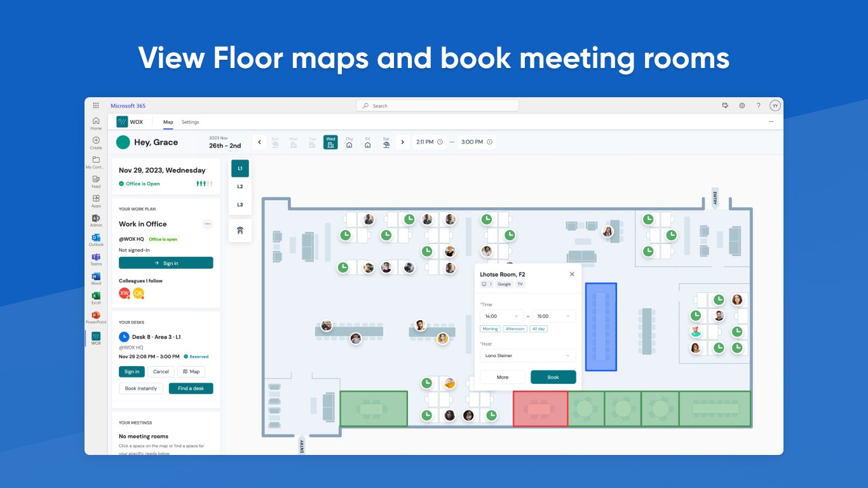The image size is (868, 488).
Task: Open the Host dropdown showing Lana Steiner
Action: [528, 356]
